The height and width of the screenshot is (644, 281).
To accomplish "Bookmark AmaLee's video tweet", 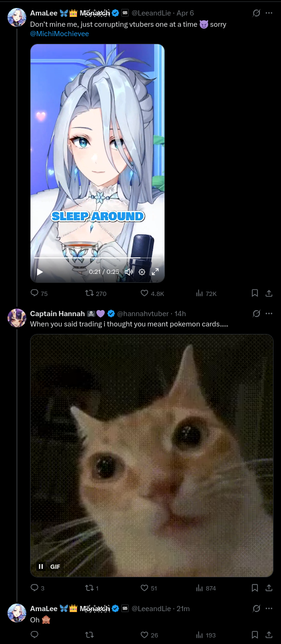I will 255,293.
